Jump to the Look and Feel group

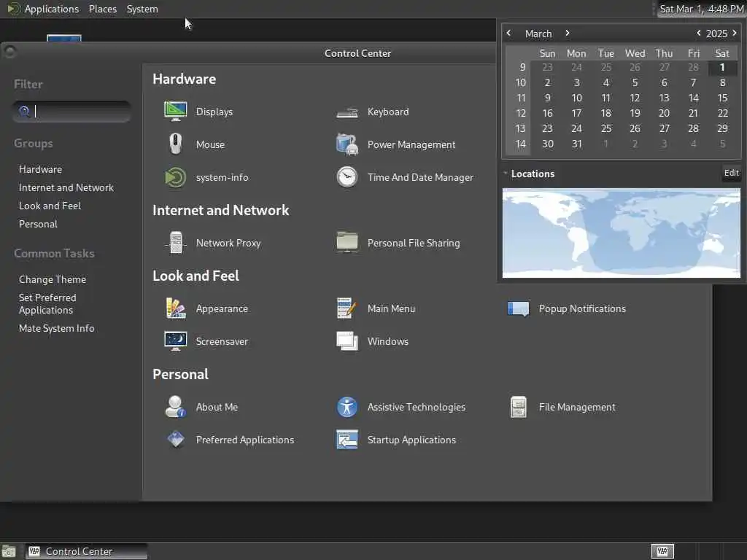(50, 206)
